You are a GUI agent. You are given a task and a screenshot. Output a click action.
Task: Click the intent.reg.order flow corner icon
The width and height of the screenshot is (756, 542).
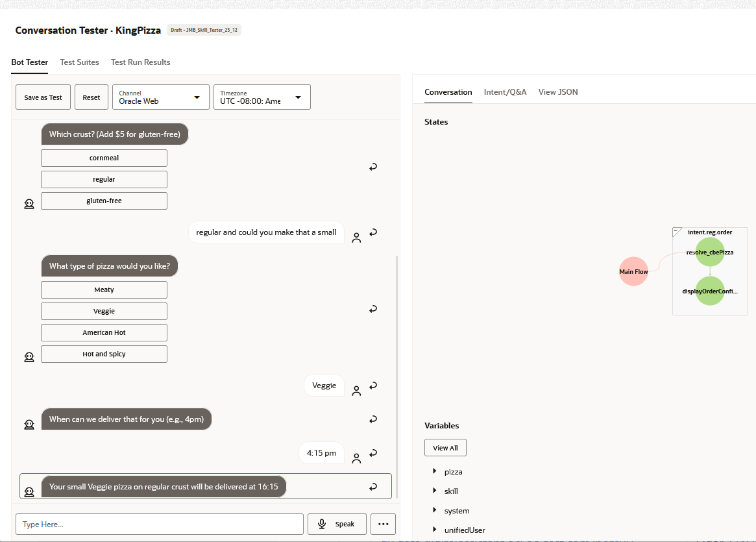[677, 232]
